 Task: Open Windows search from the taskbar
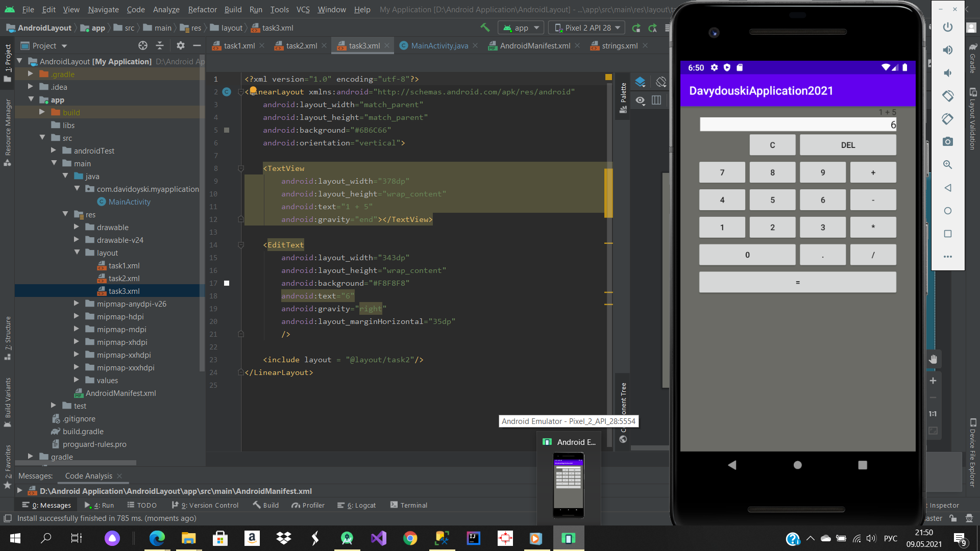(x=46, y=538)
